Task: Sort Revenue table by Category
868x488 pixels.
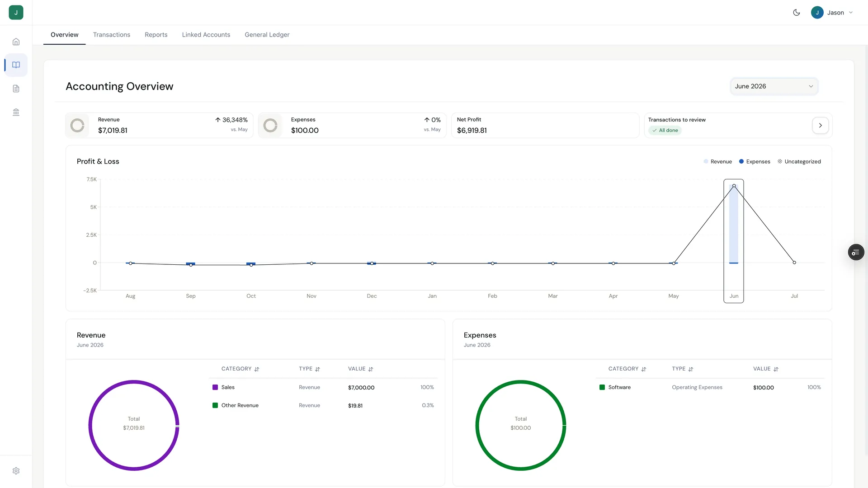Action: tap(240, 369)
